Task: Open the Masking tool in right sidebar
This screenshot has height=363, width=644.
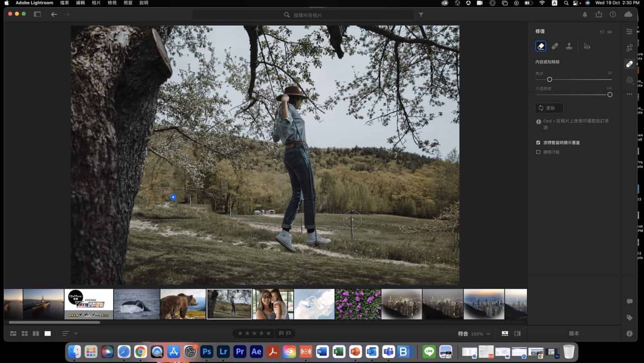Action: click(x=630, y=80)
